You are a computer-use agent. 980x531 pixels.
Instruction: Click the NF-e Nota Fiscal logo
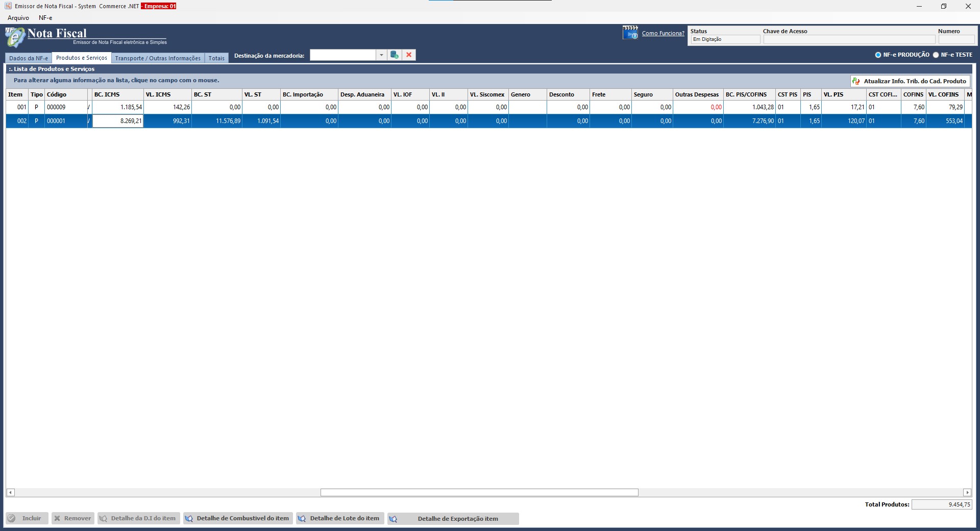(15, 37)
